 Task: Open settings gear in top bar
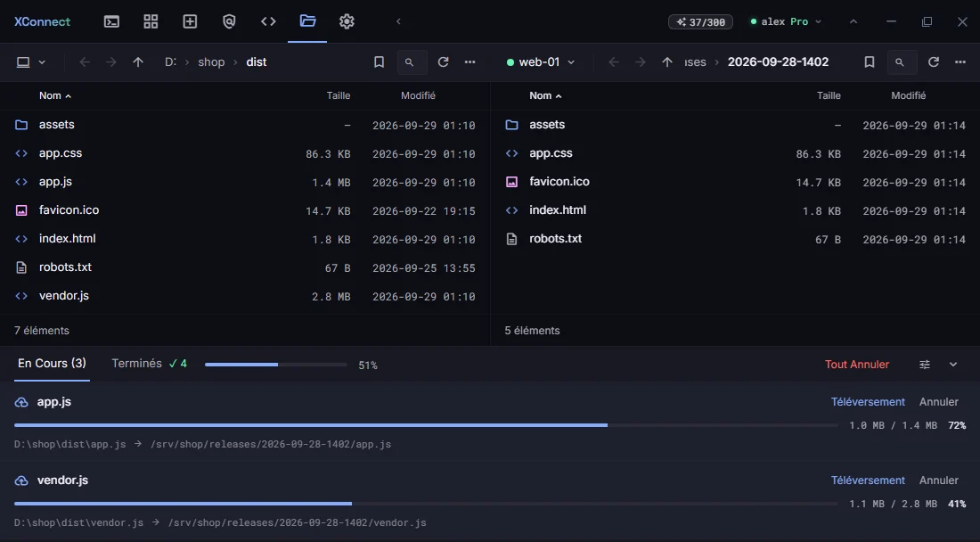pyautogui.click(x=347, y=22)
